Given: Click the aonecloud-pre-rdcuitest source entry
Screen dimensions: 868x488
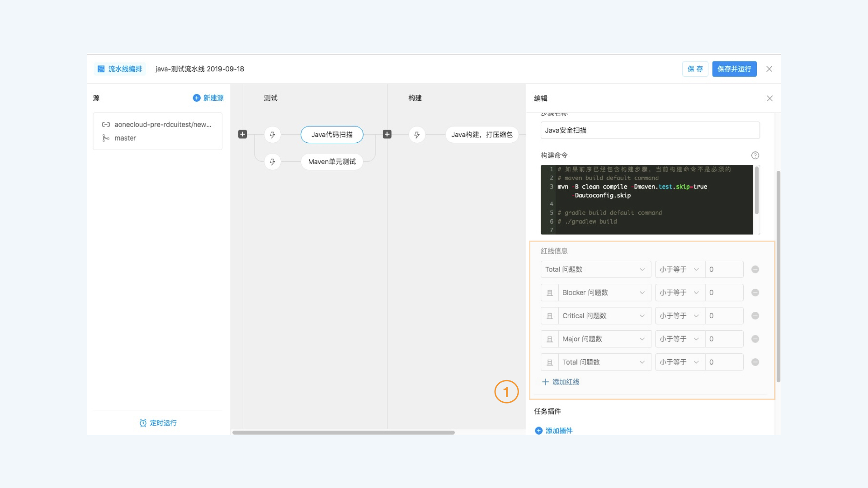Looking at the screenshot, I should click(x=158, y=131).
